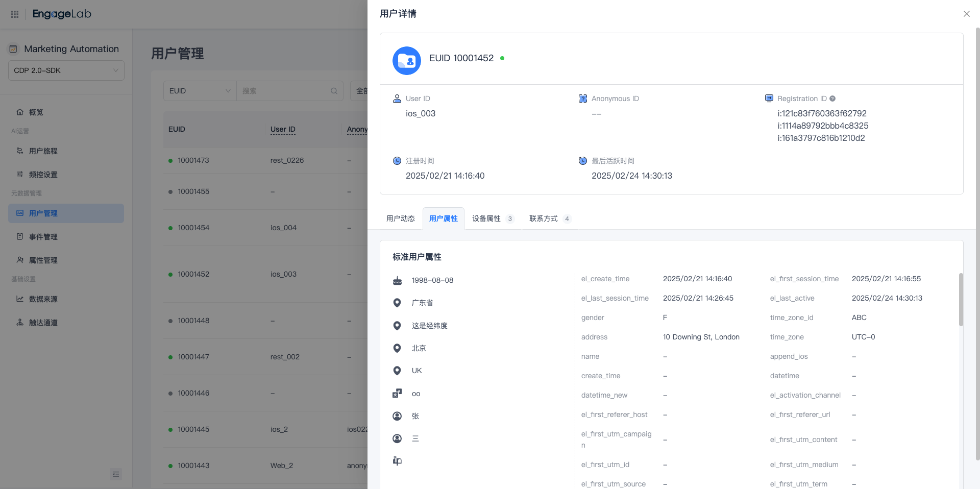Open 事件管理 in the sidebar

[66, 237]
